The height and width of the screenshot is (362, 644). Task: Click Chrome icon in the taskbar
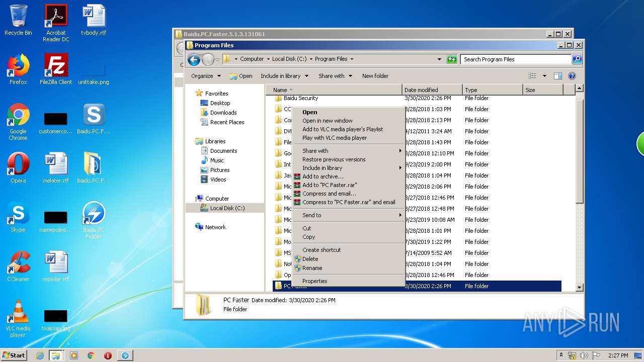[x=91, y=355]
